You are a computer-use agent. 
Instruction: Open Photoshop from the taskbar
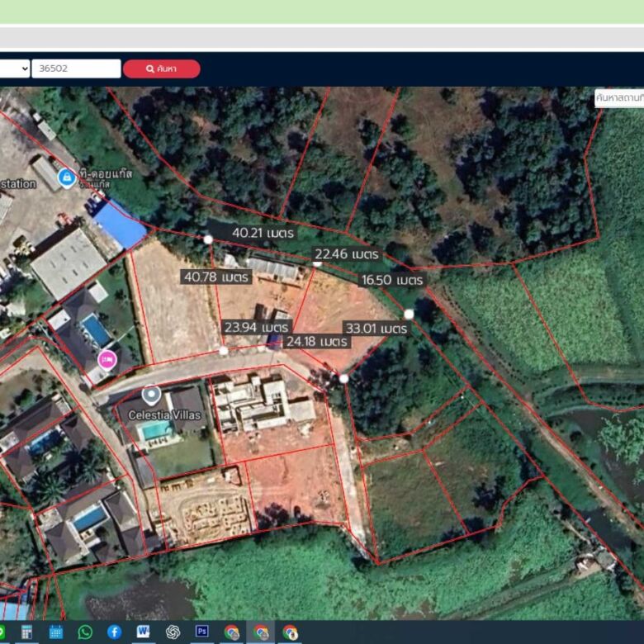point(201,632)
